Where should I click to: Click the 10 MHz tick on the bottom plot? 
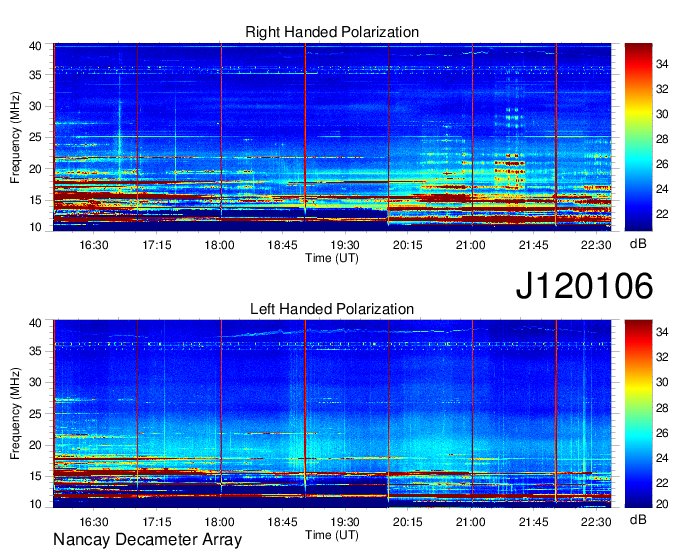click(36, 504)
